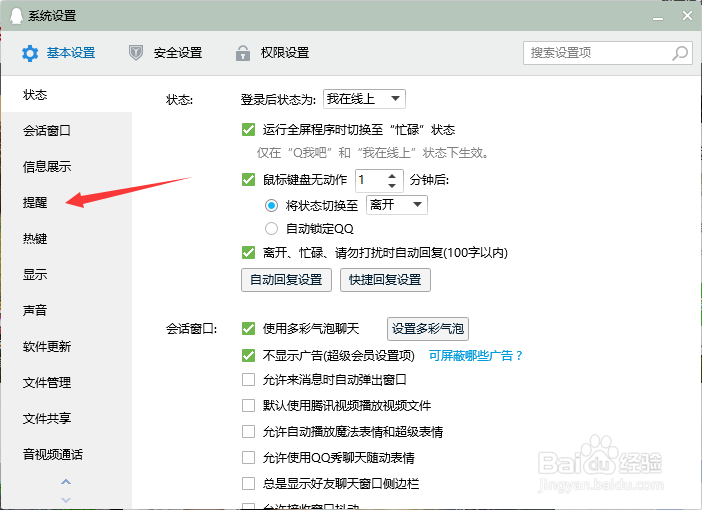Minimize the 系统设置 window
Image resolution: width=702 pixels, height=510 pixels.
point(658,17)
